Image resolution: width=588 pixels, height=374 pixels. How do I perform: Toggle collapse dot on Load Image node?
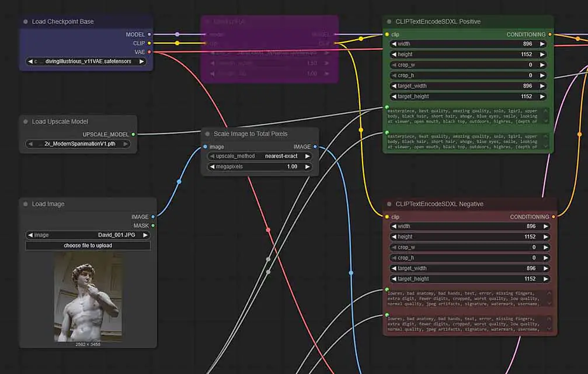(x=26, y=204)
